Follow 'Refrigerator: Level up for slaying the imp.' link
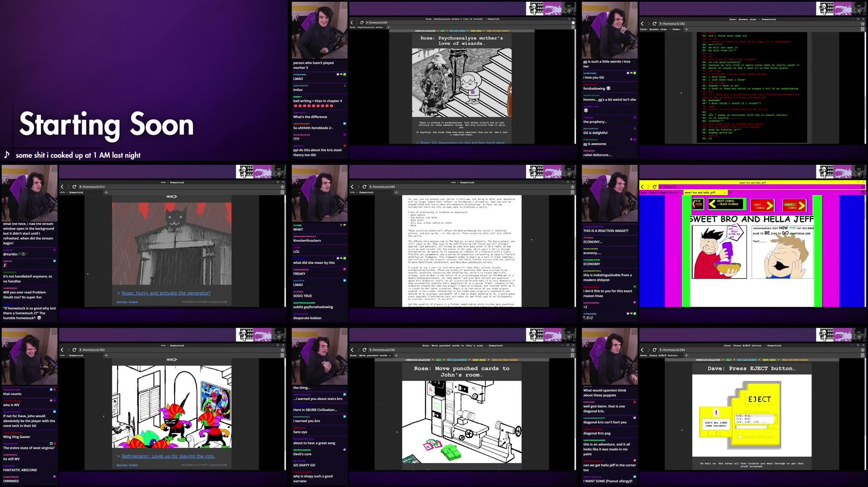This screenshot has height=487, width=868. coord(168,456)
